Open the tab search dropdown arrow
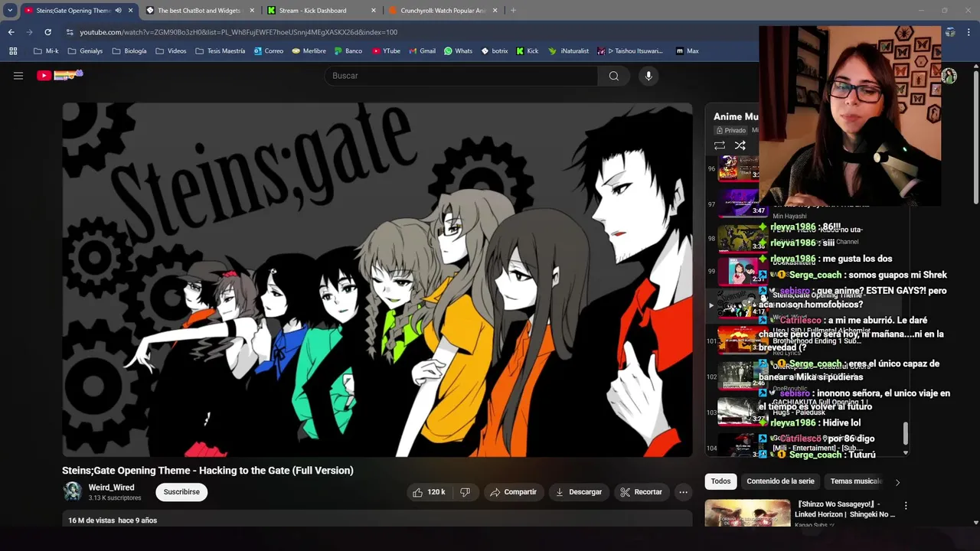 10,11
